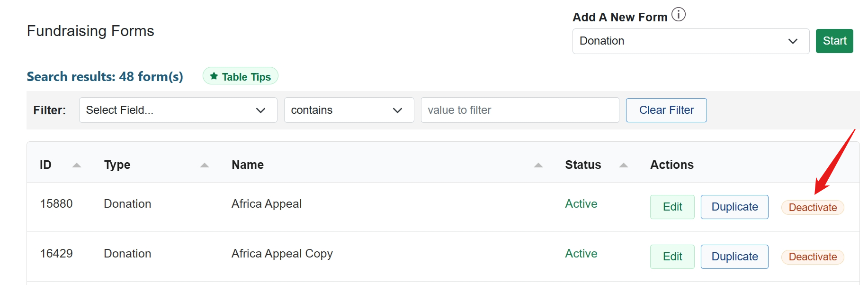The image size is (868, 285).
Task: Deactivate the Africa Appeal Copy form
Action: click(812, 257)
